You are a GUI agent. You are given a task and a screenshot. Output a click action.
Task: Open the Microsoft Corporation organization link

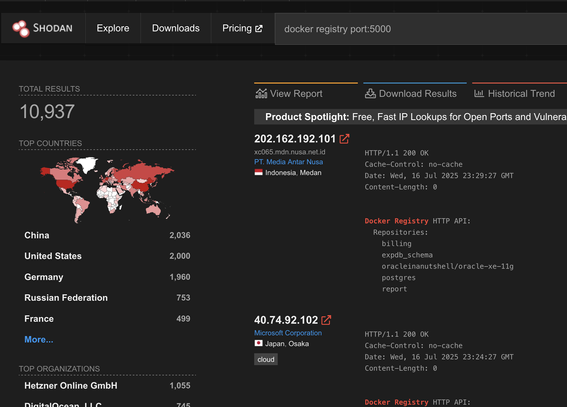[288, 333]
